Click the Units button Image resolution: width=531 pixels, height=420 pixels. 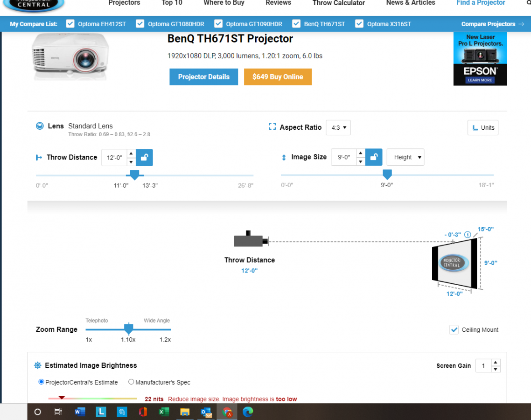pyautogui.click(x=483, y=128)
